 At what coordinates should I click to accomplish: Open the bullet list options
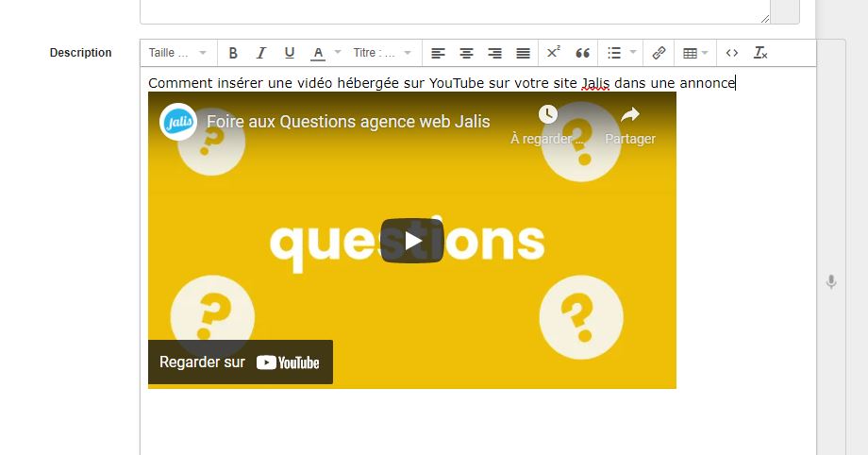(x=621, y=53)
